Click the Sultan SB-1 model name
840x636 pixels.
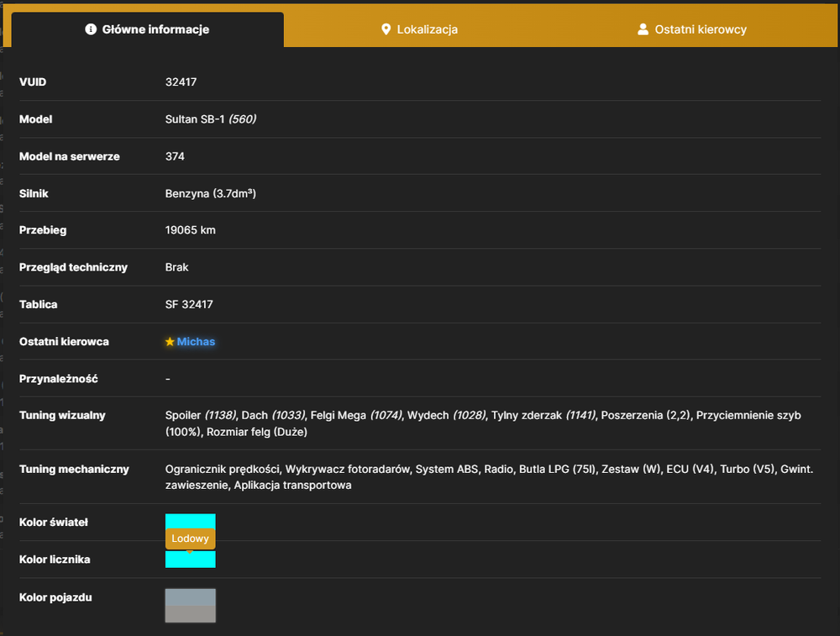(x=195, y=119)
